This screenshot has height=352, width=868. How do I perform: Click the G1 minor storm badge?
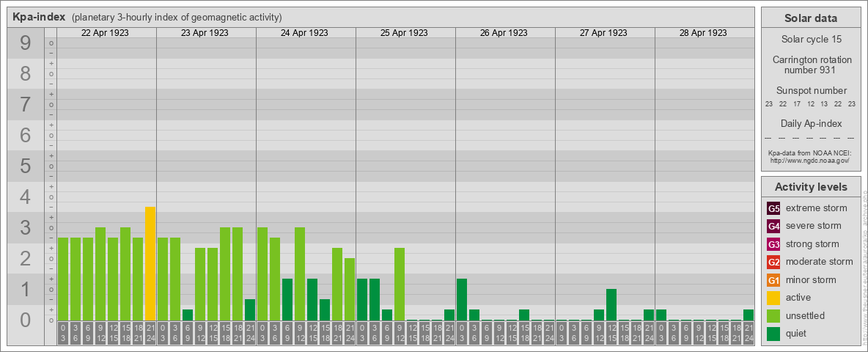coord(773,280)
